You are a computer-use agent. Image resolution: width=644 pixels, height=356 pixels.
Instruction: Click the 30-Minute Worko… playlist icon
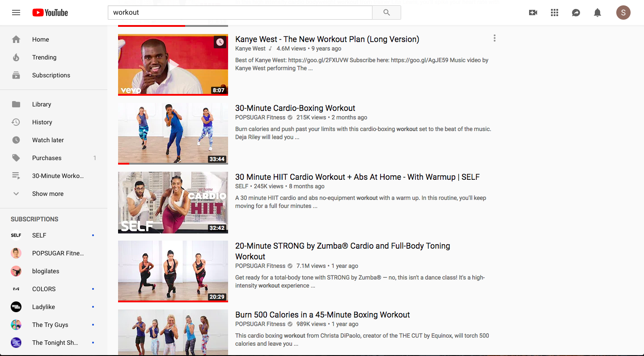(16, 176)
